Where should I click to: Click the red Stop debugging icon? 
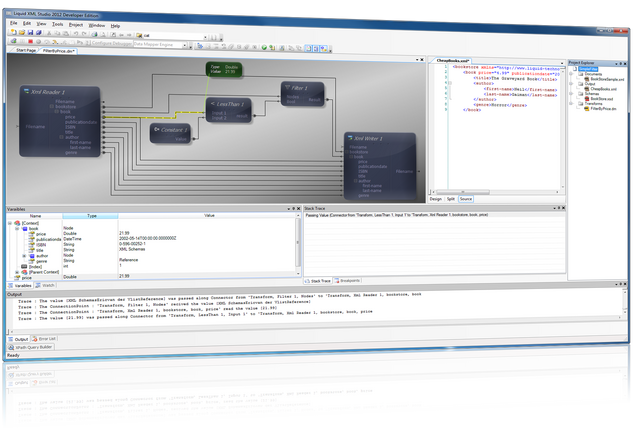(x=30, y=41)
